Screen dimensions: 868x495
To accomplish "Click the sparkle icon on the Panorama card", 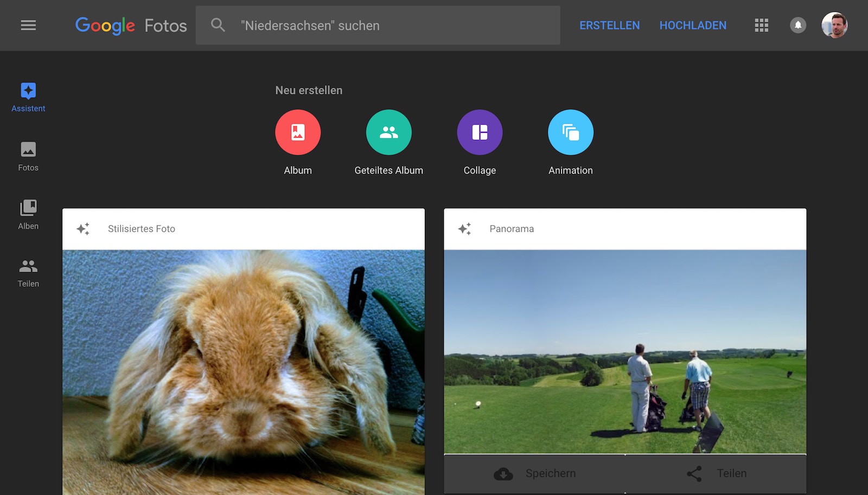I will [464, 228].
